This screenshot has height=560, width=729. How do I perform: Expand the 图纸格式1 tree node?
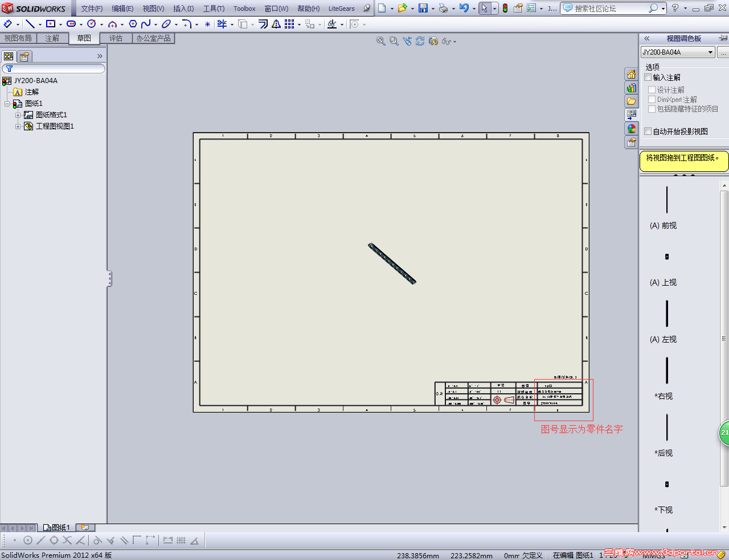pos(18,115)
